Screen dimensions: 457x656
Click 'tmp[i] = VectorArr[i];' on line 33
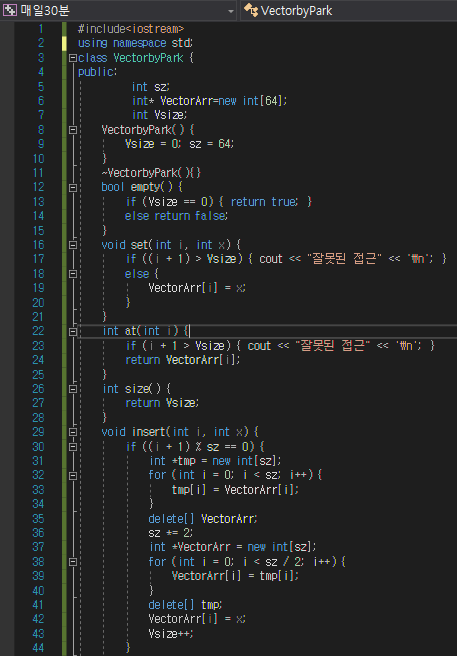coord(236,489)
